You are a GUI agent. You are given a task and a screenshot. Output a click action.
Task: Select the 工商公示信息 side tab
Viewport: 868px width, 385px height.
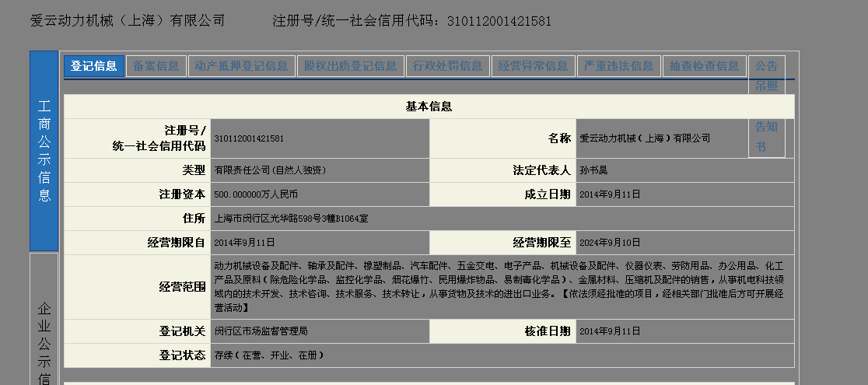pos(44,151)
